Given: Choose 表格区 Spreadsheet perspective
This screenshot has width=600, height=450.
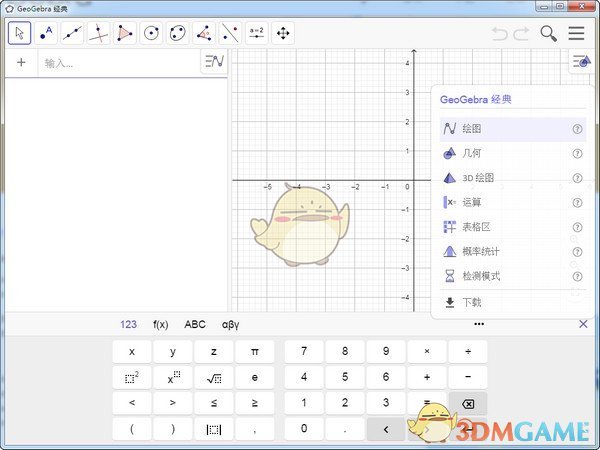Looking at the screenshot, I should click(513, 227).
